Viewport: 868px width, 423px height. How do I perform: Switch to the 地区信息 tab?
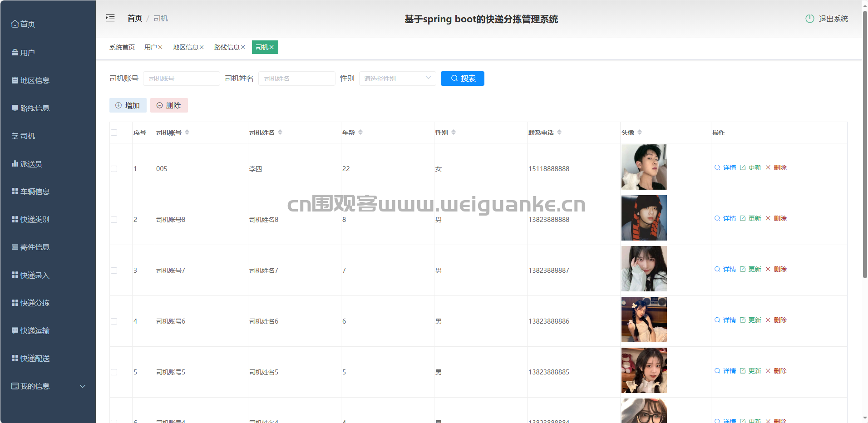[x=185, y=47]
